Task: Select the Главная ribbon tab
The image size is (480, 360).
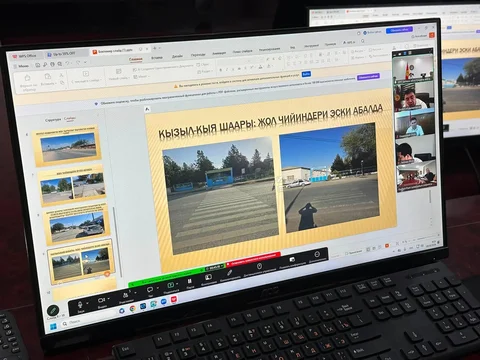Action: point(136,59)
